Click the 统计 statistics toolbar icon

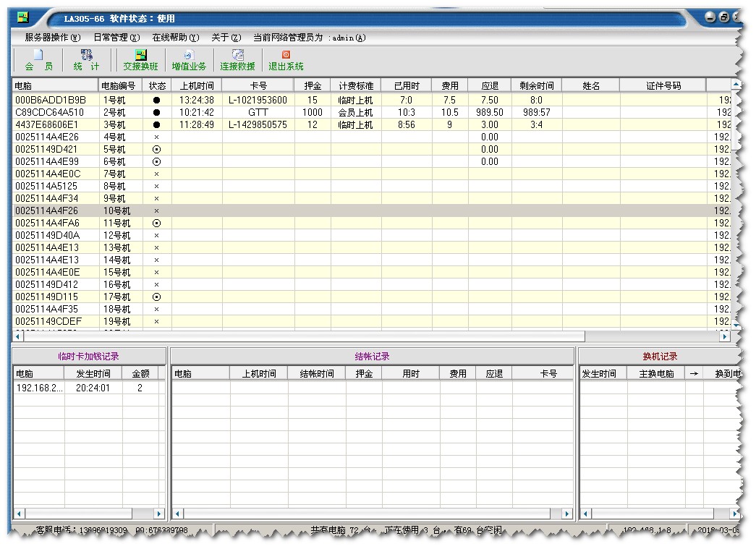click(86, 60)
